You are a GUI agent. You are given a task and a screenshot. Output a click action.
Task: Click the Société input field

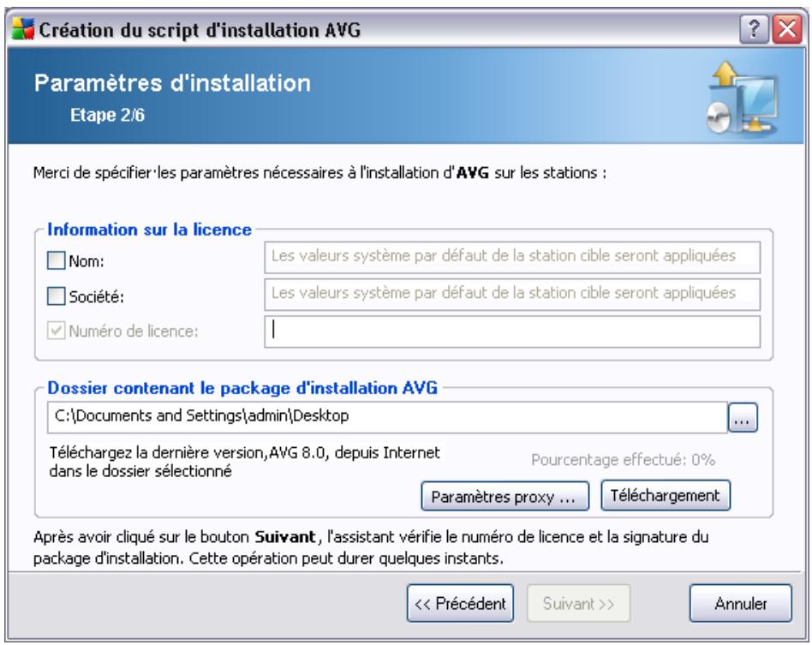(x=512, y=295)
